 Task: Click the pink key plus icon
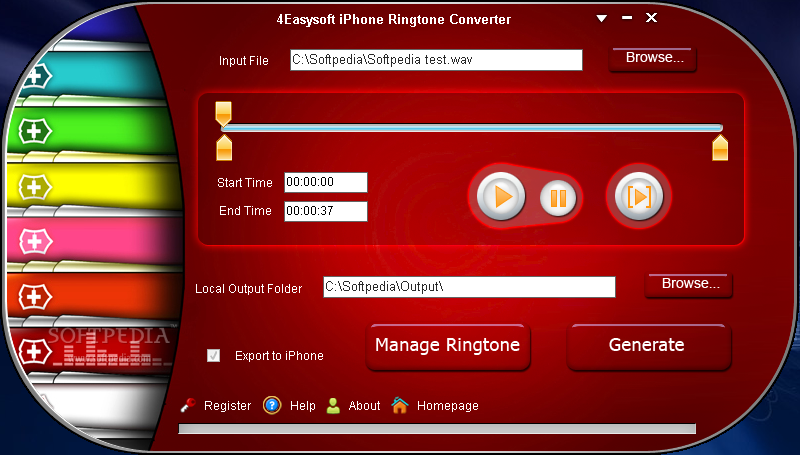pyautogui.click(x=35, y=242)
